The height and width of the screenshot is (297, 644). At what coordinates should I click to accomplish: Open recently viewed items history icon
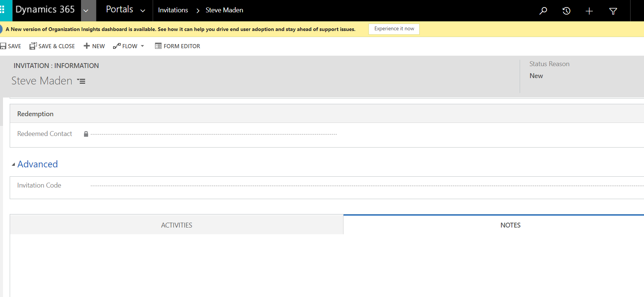pyautogui.click(x=566, y=11)
